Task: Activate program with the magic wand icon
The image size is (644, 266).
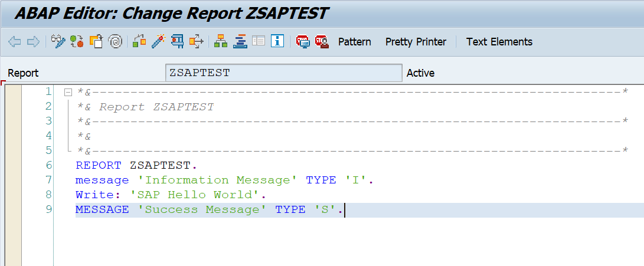Action: point(158,41)
